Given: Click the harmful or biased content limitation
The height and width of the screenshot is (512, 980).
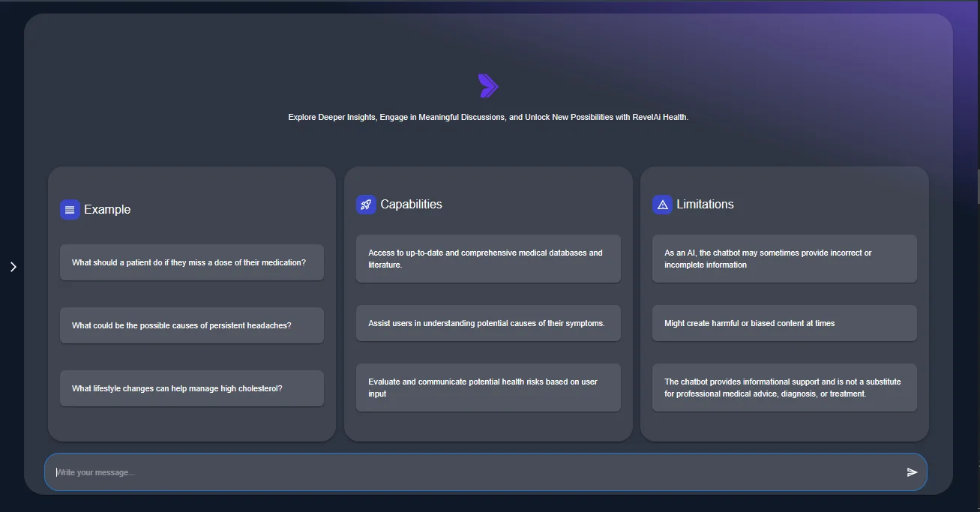Looking at the screenshot, I should point(784,323).
